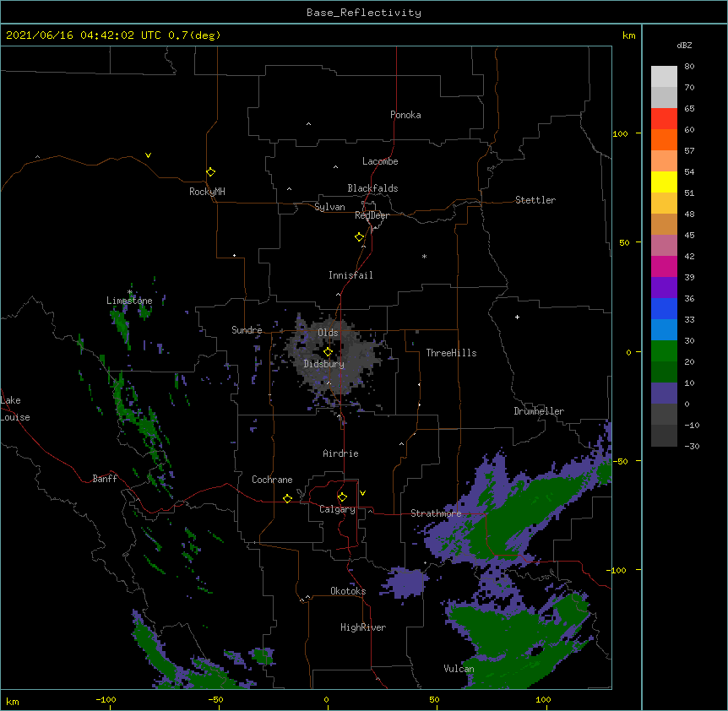728x711 pixels.
Task: Click the Didsbury label
Action: point(324,364)
